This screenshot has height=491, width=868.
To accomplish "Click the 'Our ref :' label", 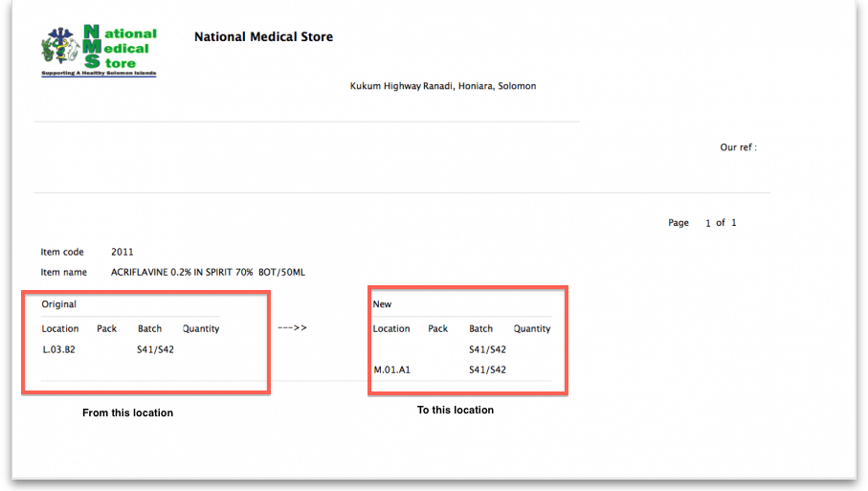I will (x=738, y=147).
